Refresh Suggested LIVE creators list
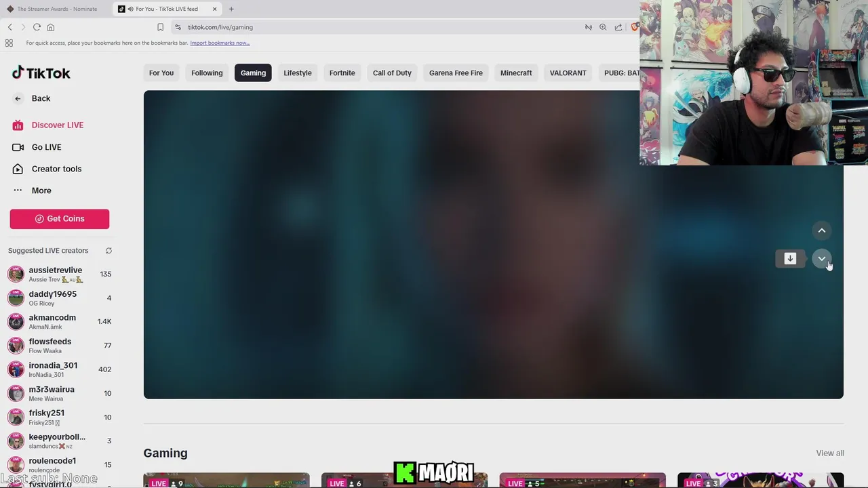Image resolution: width=868 pixels, height=488 pixels. 108,251
